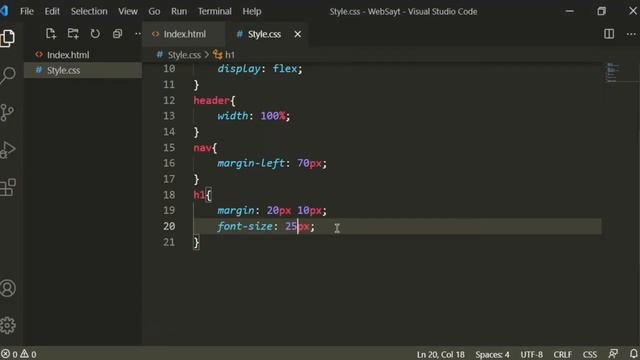The width and height of the screenshot is (640, 360).
Task: Open the File menu
Action: pyautogui.click(x=27, y=11)
